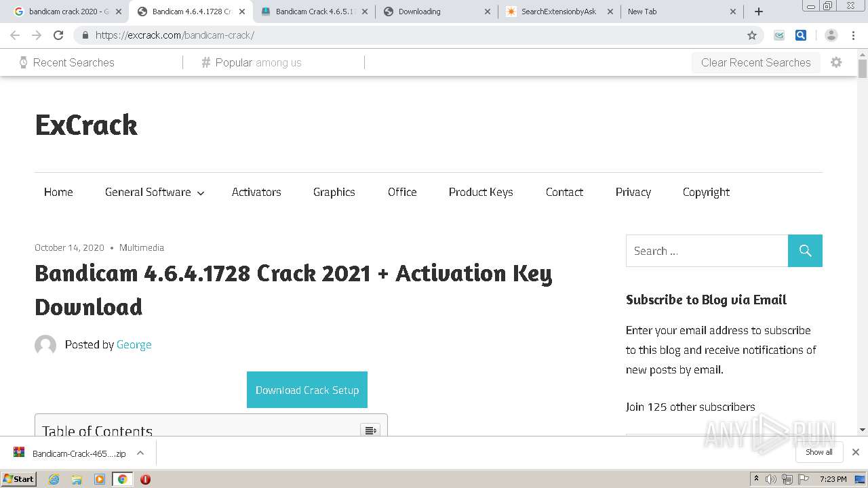Open a new browser tab
868x488 pixels.
click(x=759, y=12)
